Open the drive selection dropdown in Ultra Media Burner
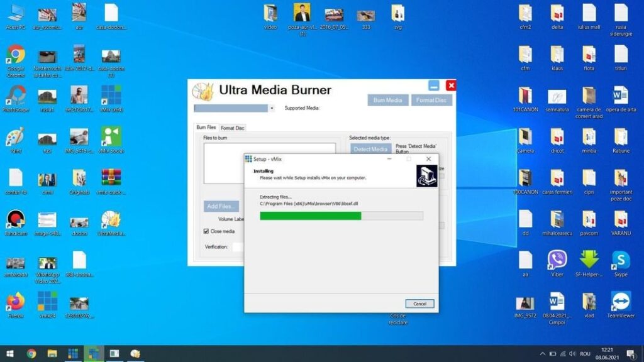The width and height of the screenshot is (644, 362). pyautogui.click(x=272, y=108)
